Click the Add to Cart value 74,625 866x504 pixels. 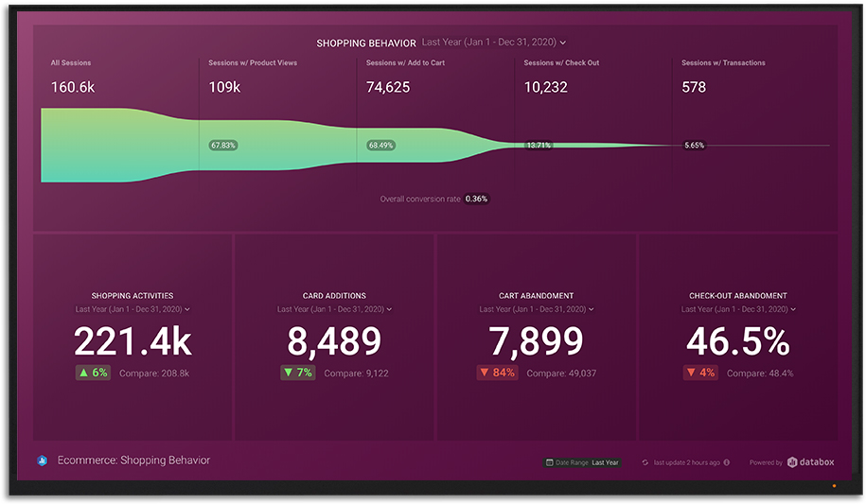388,87
